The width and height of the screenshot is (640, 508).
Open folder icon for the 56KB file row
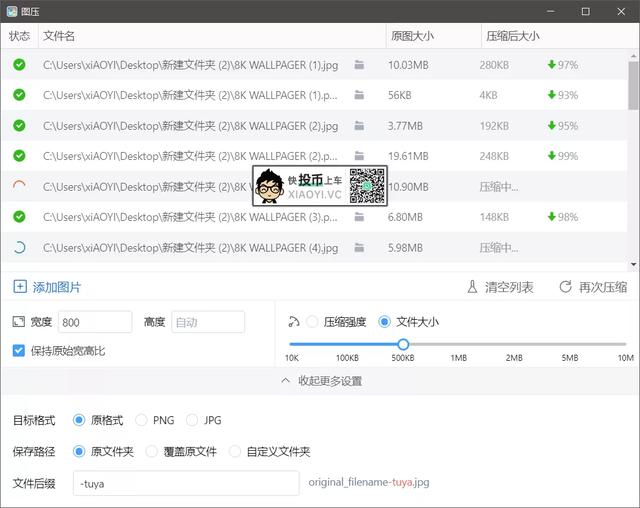tap(359, 96)
